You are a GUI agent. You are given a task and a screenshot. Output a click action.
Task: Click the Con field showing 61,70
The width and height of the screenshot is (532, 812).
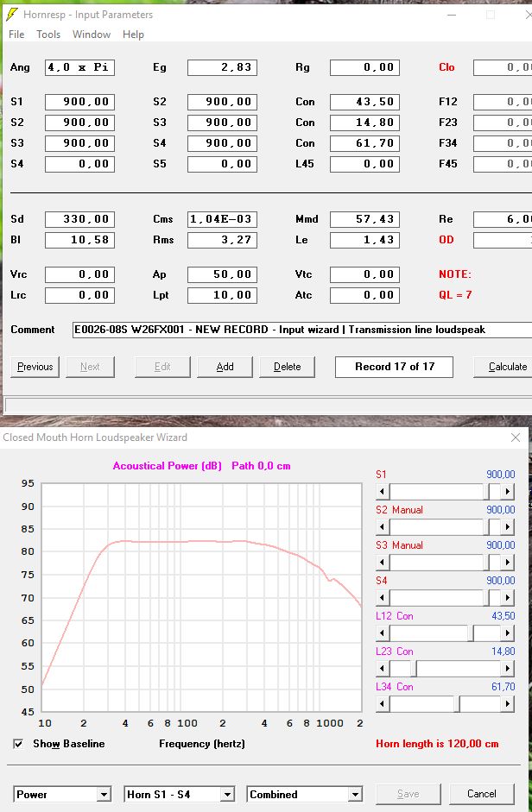tap(365, 143)
